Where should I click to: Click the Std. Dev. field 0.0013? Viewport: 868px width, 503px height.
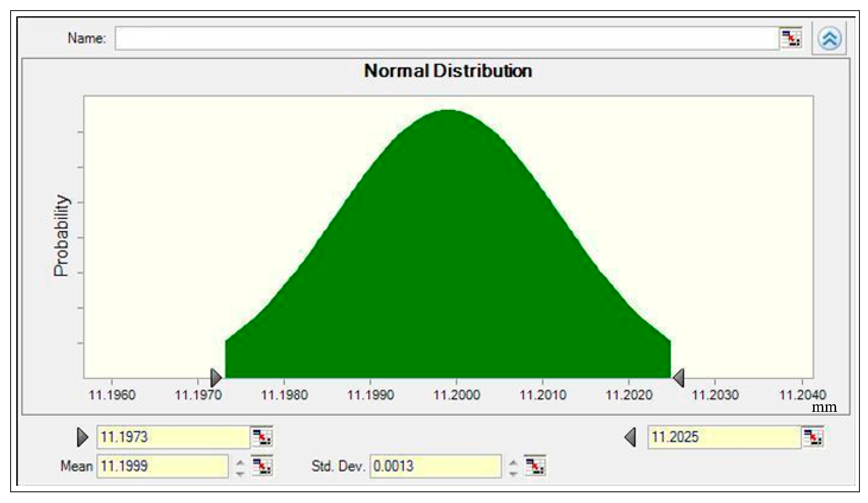(x=435, y=466)
